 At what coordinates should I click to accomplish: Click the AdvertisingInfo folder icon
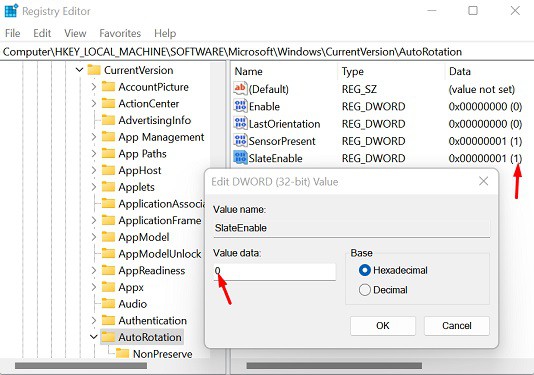[x=108, y=120]
